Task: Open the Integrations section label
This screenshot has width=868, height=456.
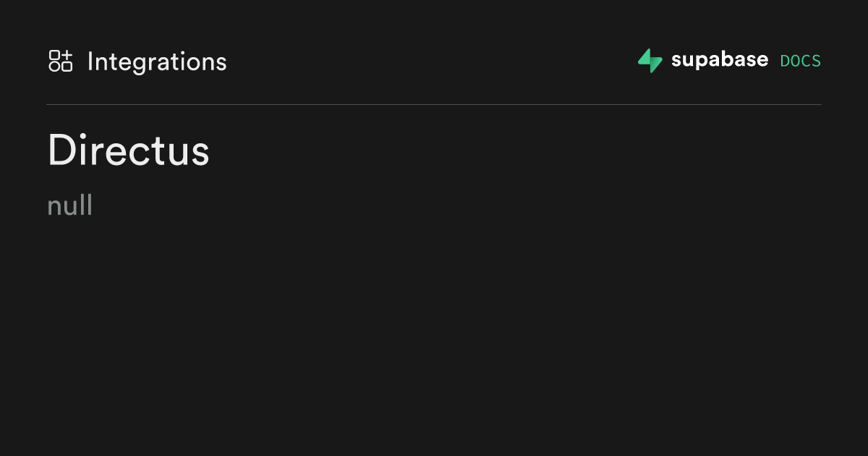Action: point(157,62)
